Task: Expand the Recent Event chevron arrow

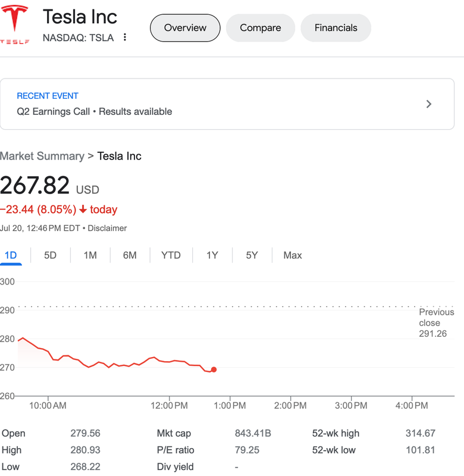Action: (429, 104)
